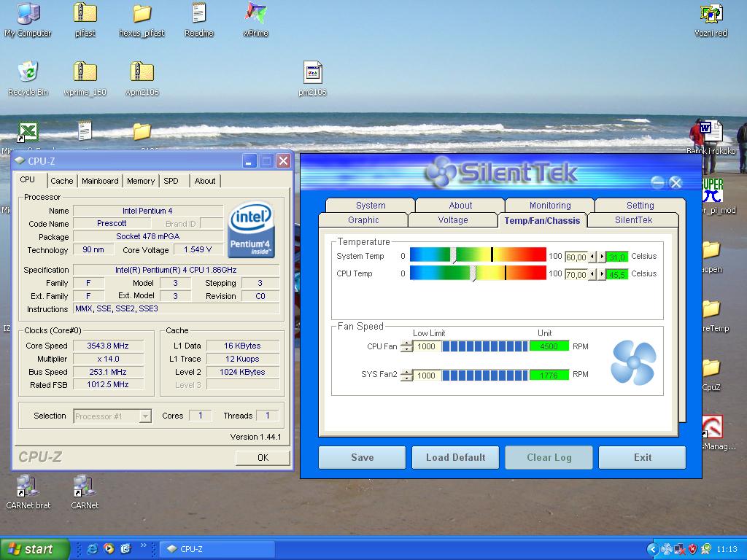Viewport: 747px width, 560px height.
Task: Expand hidden system tray icons arrow
Action: tap(653, 549)
